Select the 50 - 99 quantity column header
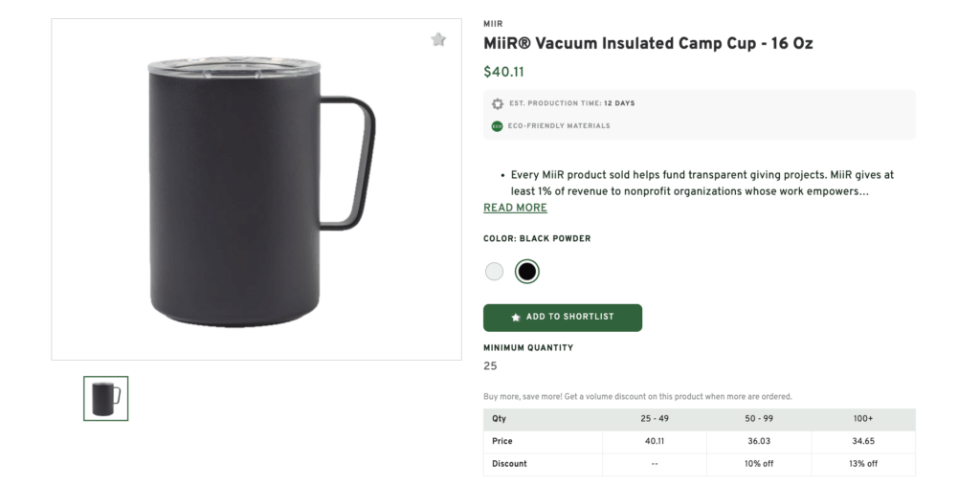 click(x=759, y=419)
